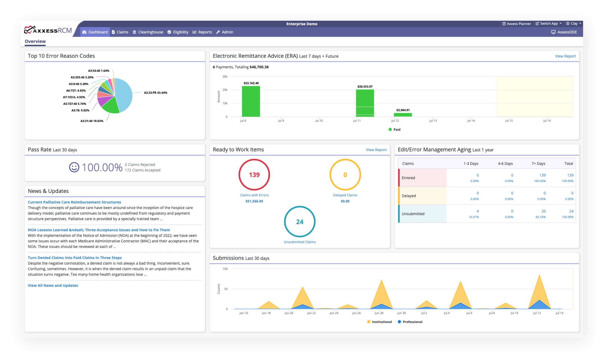Open Current Palliative Care Reimbursement Structures article

point(74,202)
